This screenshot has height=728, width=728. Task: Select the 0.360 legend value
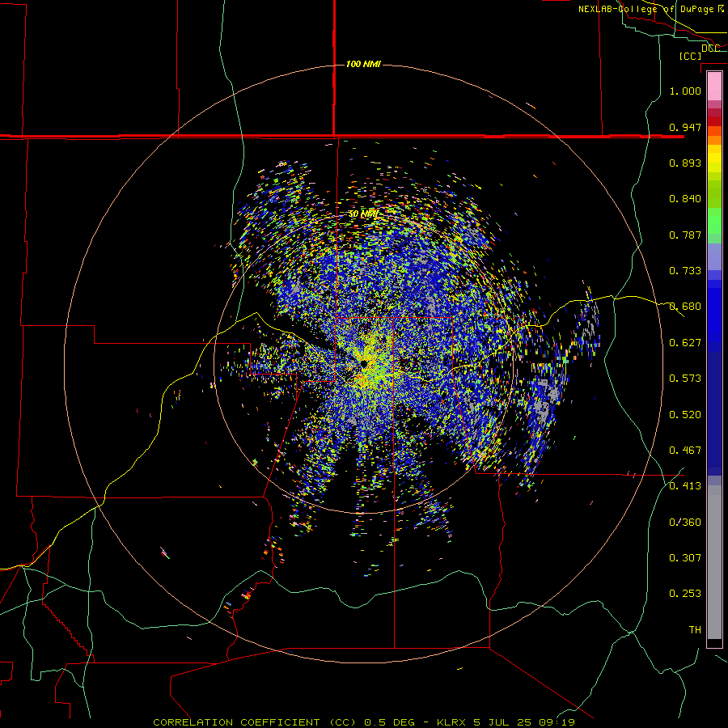[x=685, y=523]
